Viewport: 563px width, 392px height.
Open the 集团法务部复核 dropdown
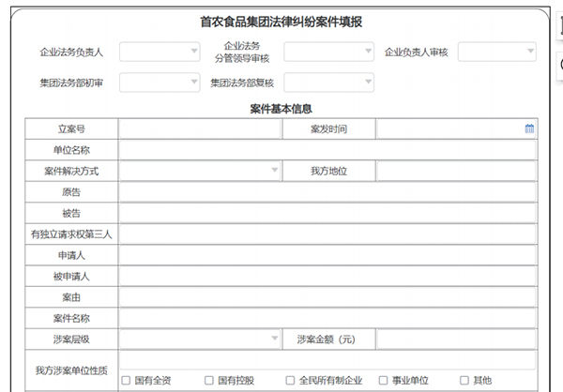click(x=329, y=83)
